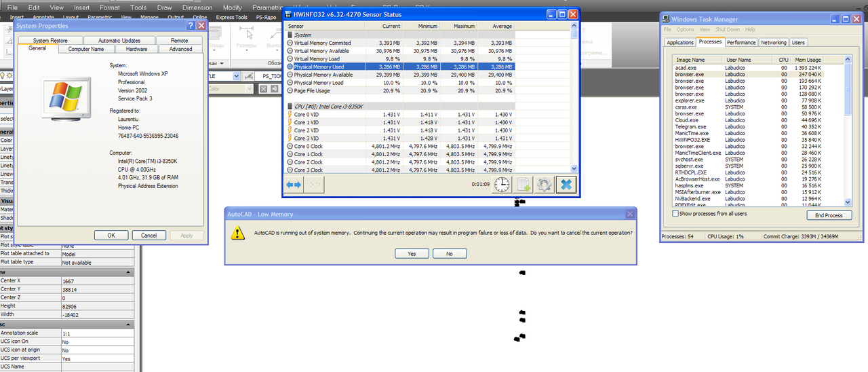The image size is (868, 372).
Task: Click the Page File Usage sensor icon
Action: click(x=290, y=90)
